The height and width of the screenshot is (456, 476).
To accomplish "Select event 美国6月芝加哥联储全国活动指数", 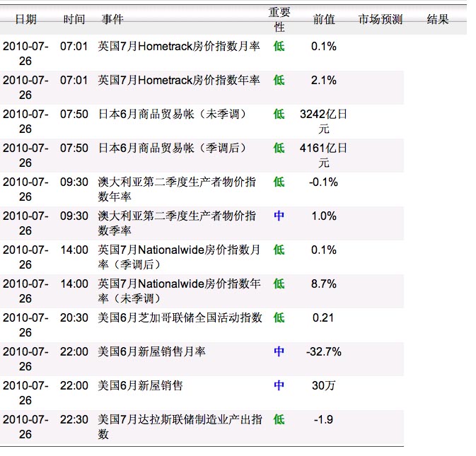I will click(x=180, y=318).
